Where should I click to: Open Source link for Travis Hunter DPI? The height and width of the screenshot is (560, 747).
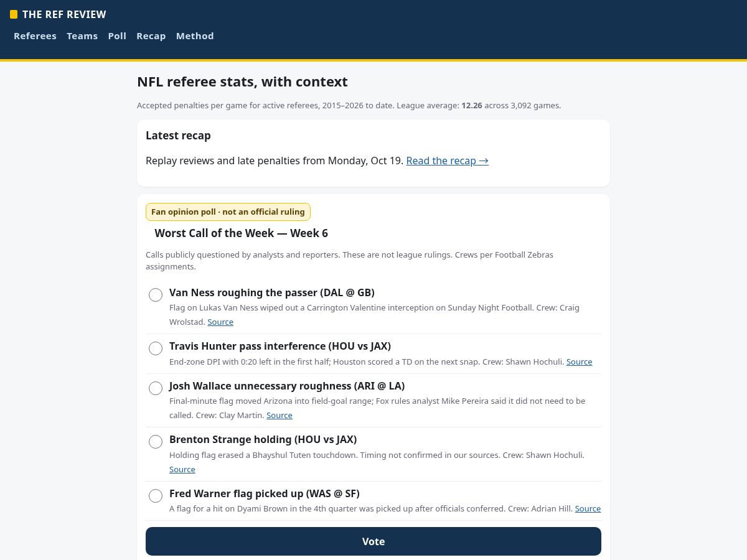coord(579,362)
